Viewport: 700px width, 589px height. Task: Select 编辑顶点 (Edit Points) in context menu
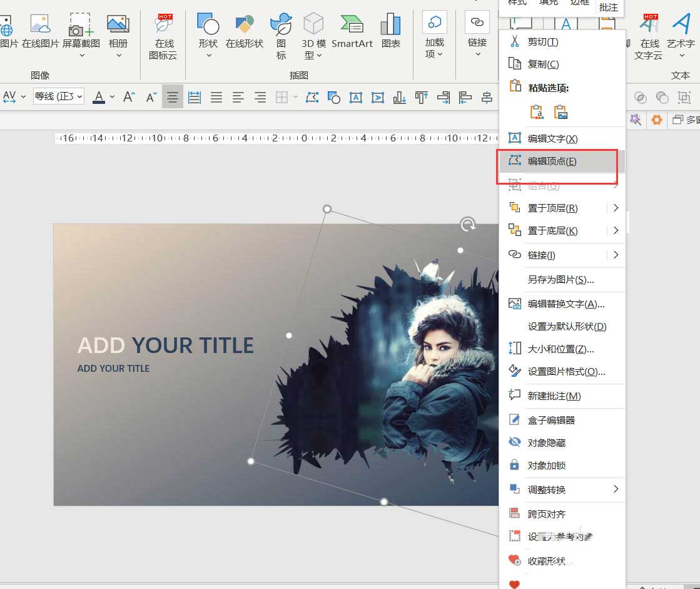coord(552,161)
